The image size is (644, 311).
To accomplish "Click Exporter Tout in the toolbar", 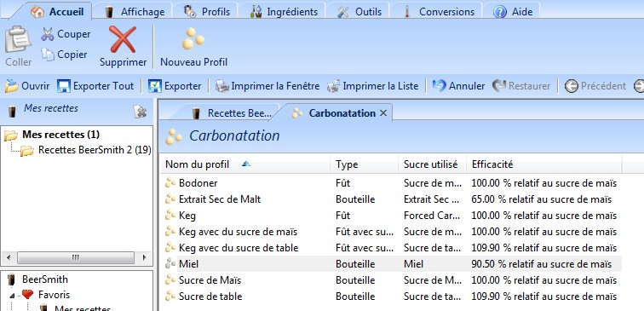I will tap(95, 86).
